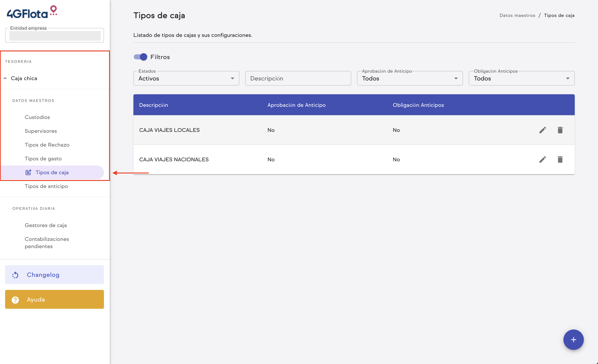The height and width of the screenshot is (364, 598).
Task: Open the Obligación Anticipos filter dropdown
Action: [x=521, y=78]
